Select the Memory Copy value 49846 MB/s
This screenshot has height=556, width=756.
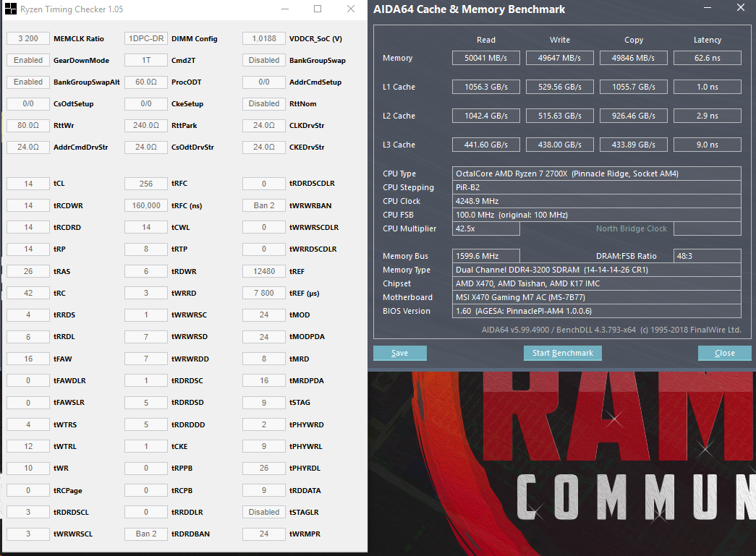[634, 58]
